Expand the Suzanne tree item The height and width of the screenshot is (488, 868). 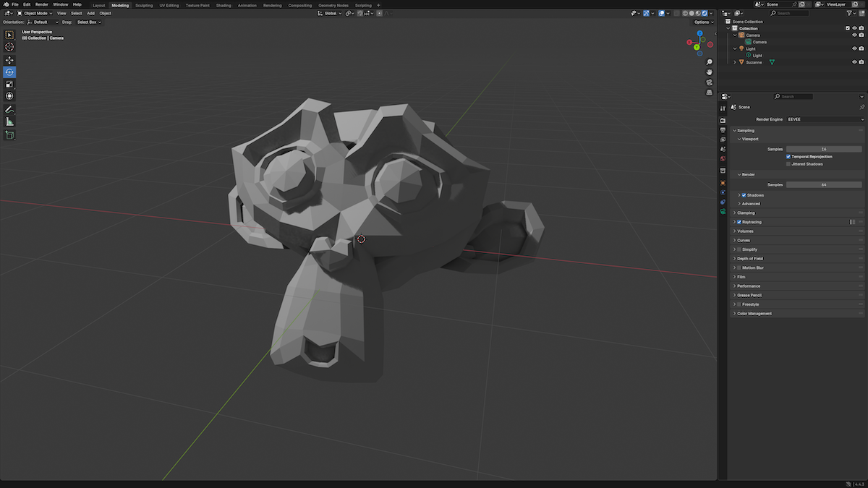click(x=735, y=62)
